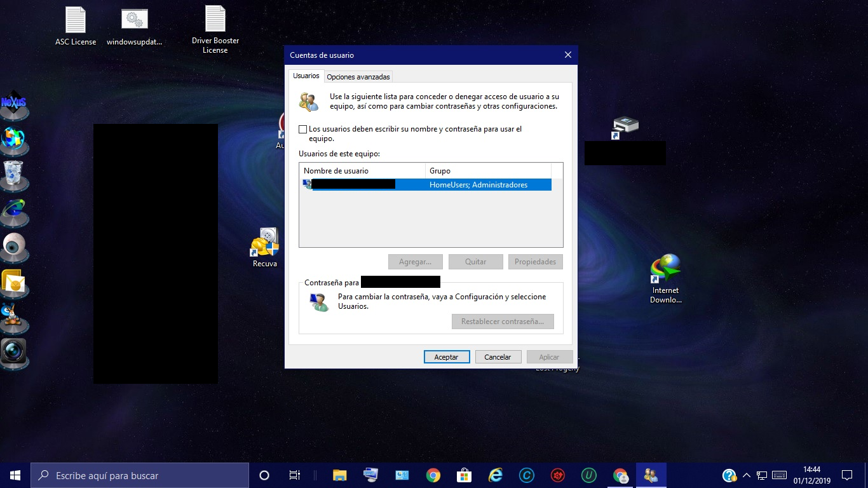Open the ID card taskbar icon
The width and height of the screenshot is (868, 488).
pos(402,475)
